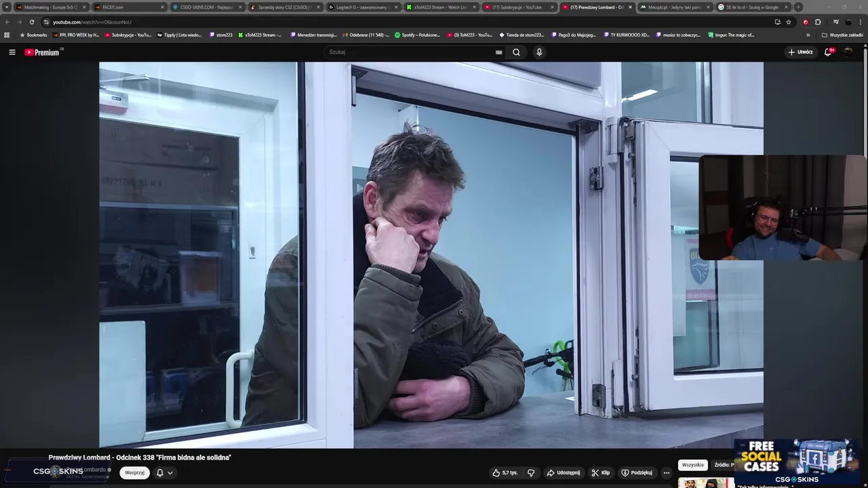Open Odebrane (11 548) bookmark
Image resolution: width=868 pixels, height=488 pixels.
pos(366,35)
